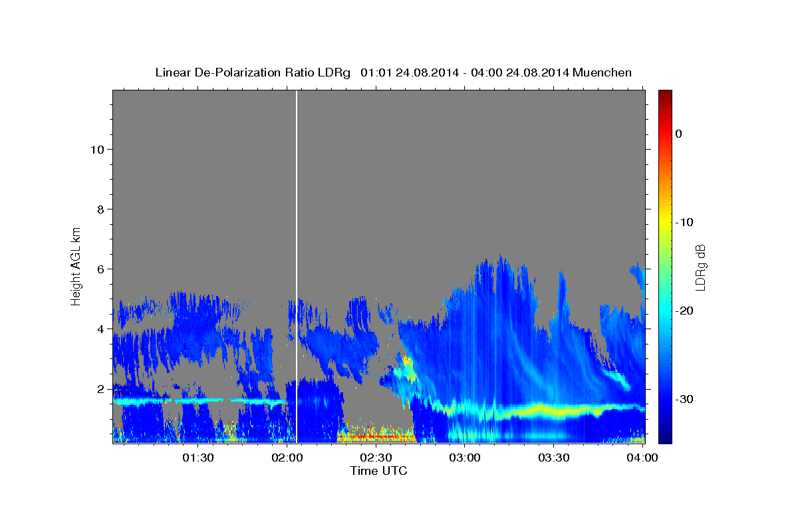This screenshot has height=532, width=798.
Task: Click the 04:00 time tick label
Action: pos(642,458)
